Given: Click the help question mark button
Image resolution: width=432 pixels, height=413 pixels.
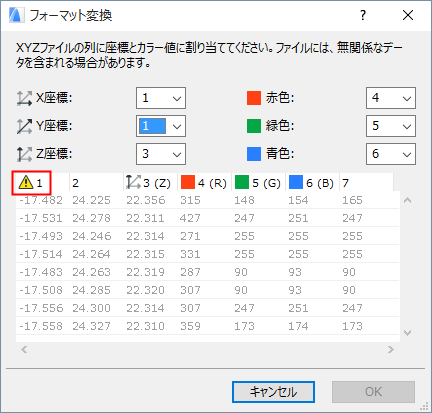Looking at the screenshot, I should [363, 15].
